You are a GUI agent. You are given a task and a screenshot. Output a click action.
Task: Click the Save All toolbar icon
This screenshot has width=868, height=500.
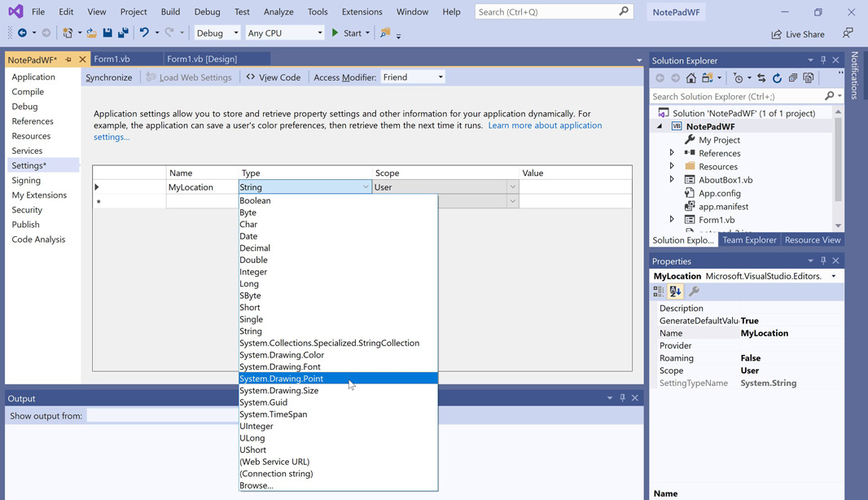click(x=123, y=33)
